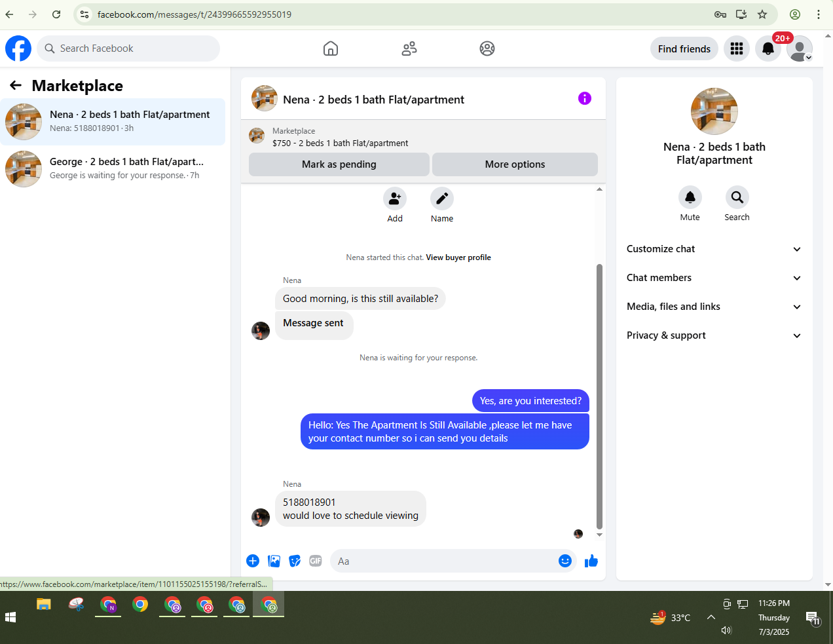Screen dimensions: 833x644
Task: Click the chat scroll up arrow
Action: tap(599, 189)
